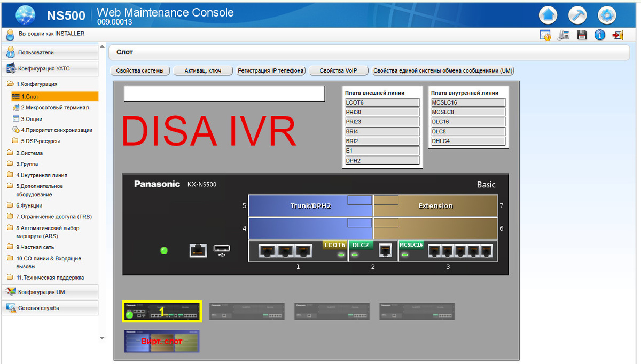
Task: Open the Setup gear icon
Action: 607,15
